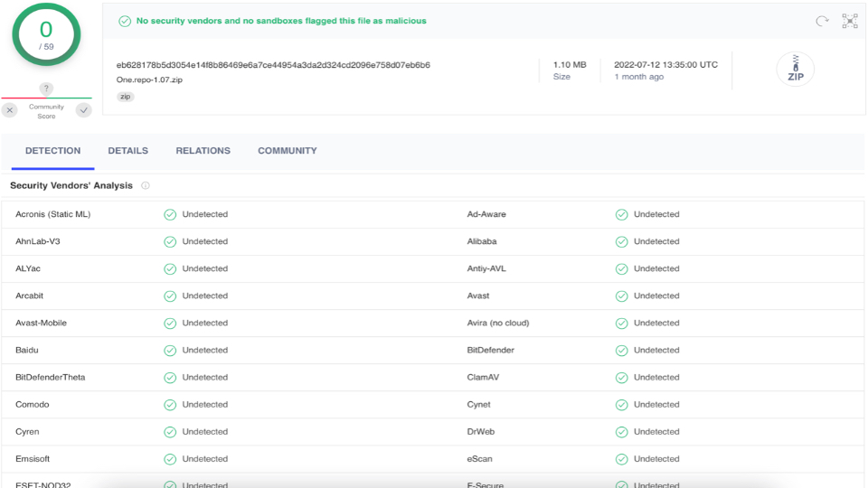The image size is (868, 488).
Task: Vote file as malicious with X button
Action: point(9,110)
